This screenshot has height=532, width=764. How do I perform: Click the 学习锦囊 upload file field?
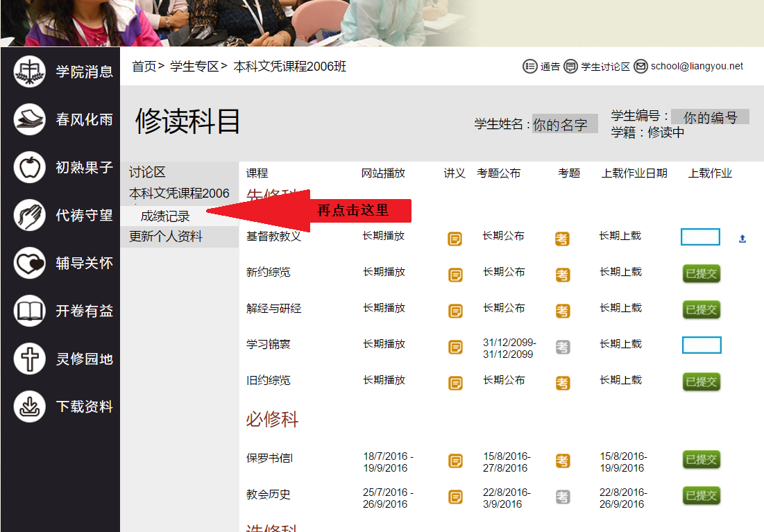701,345
